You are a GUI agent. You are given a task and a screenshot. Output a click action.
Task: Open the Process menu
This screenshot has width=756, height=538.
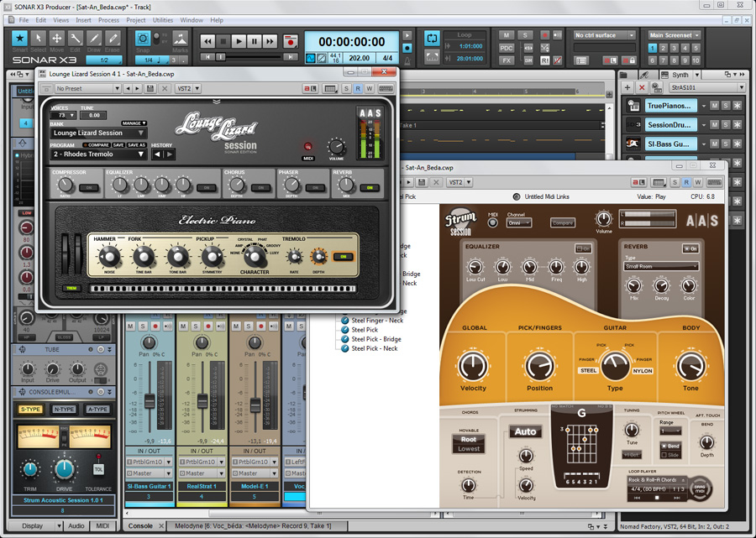tap(108, 19)
